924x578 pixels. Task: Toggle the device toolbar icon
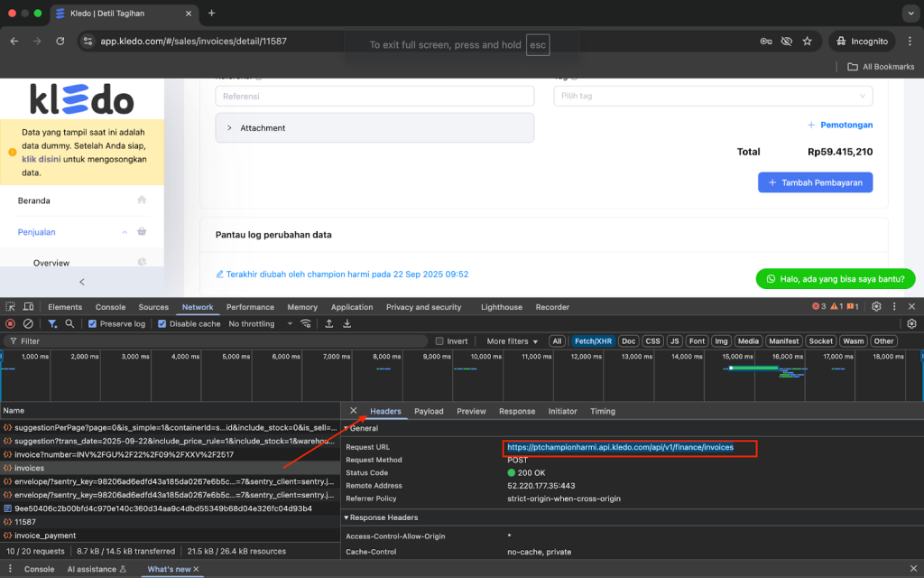point(29,307)
